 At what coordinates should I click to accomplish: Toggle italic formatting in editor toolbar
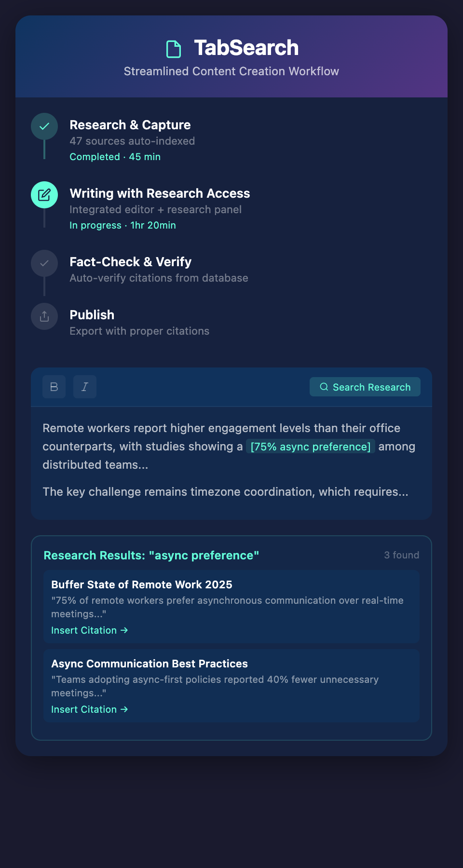pos(85,387)
